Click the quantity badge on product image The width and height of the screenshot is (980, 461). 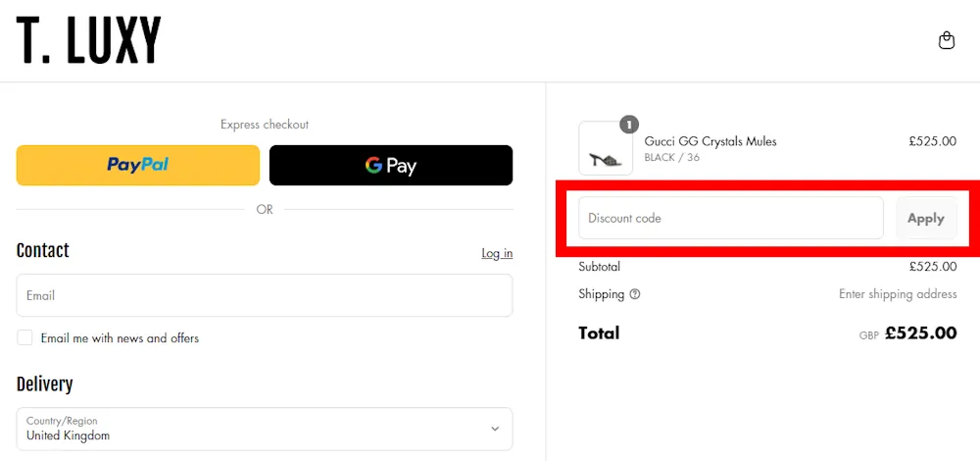[x=629, y=125]
